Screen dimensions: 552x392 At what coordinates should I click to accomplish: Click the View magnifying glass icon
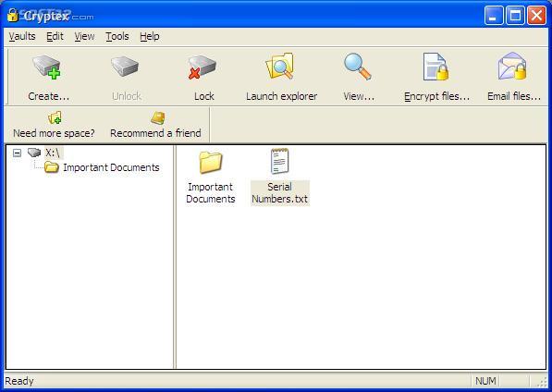(358, 67)
